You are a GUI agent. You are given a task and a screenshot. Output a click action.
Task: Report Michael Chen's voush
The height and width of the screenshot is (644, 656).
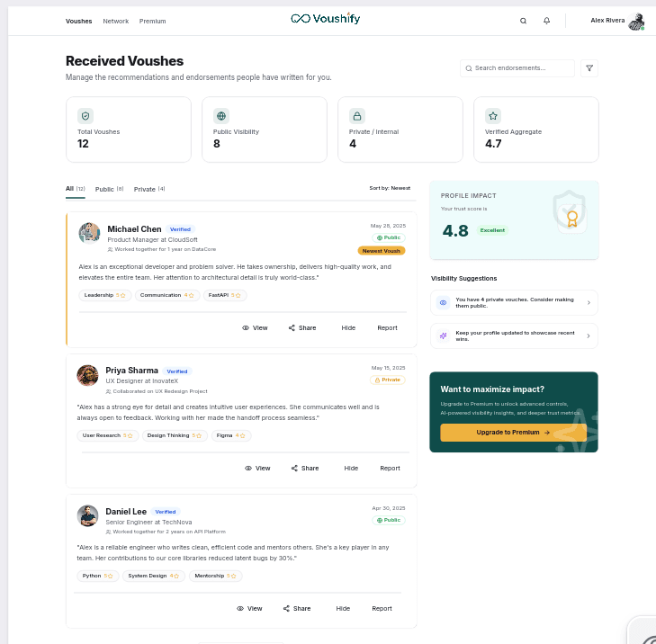click(x=387, y=328)
